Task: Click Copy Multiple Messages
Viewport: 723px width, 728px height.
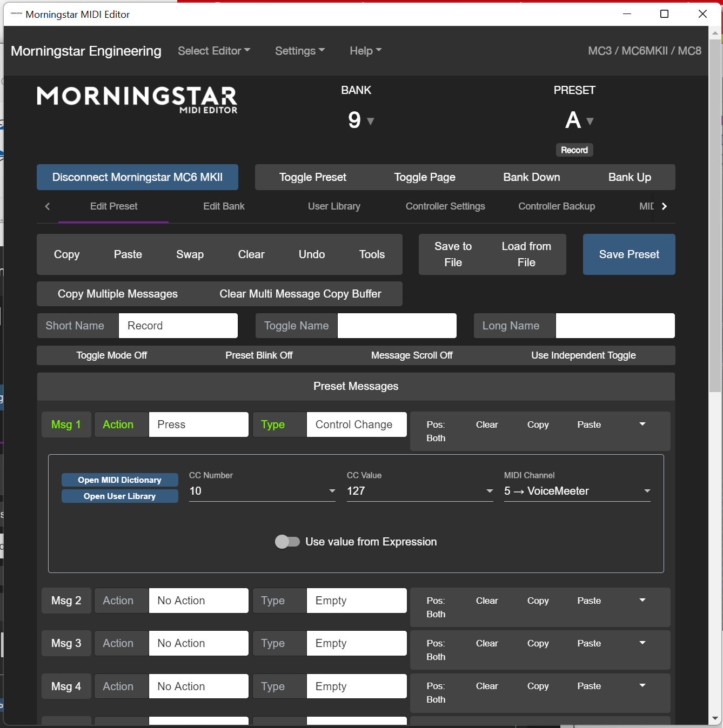Action: coord(118,294)
